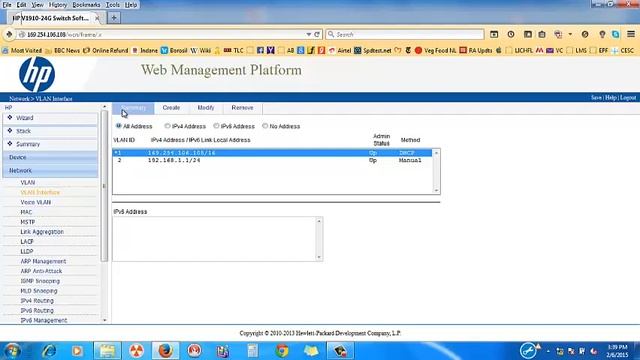Open File Explorer from the taskbar

click(x=107, y=351)
